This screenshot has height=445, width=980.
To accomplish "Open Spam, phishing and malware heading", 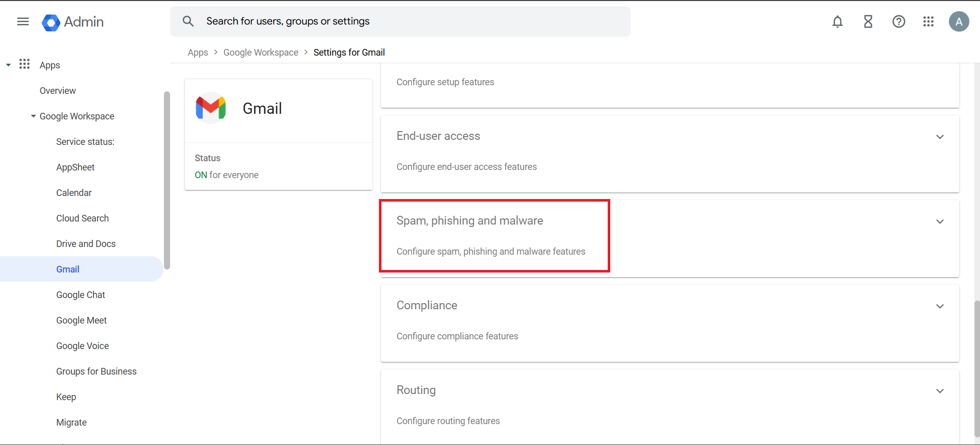I will point(470,220).
